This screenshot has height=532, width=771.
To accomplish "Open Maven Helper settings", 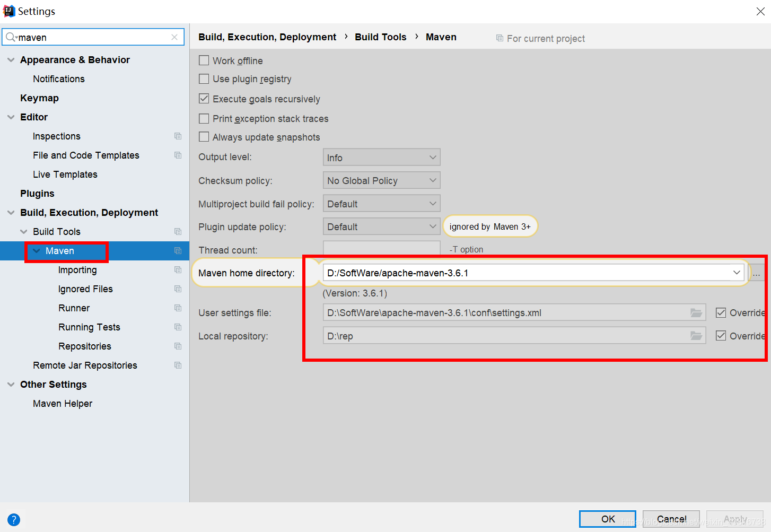I will pos(63,404).
